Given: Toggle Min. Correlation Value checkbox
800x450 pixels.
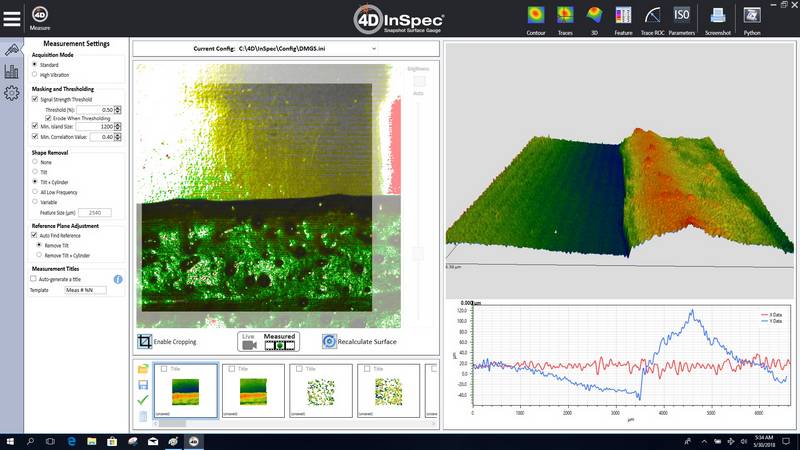Looking at the screenshot, I should click(x=35, y=136).
